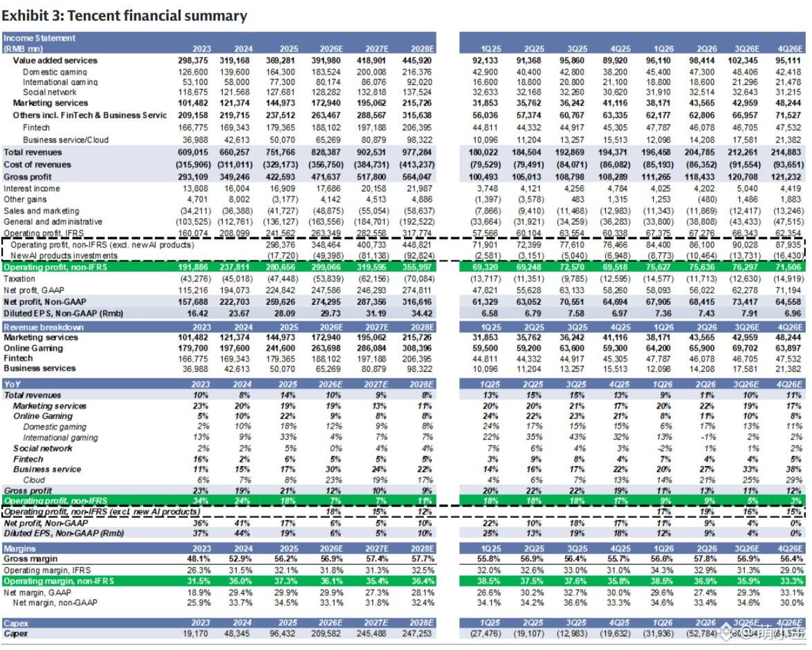Select the "Margins" section header

[x=19, y=548]
